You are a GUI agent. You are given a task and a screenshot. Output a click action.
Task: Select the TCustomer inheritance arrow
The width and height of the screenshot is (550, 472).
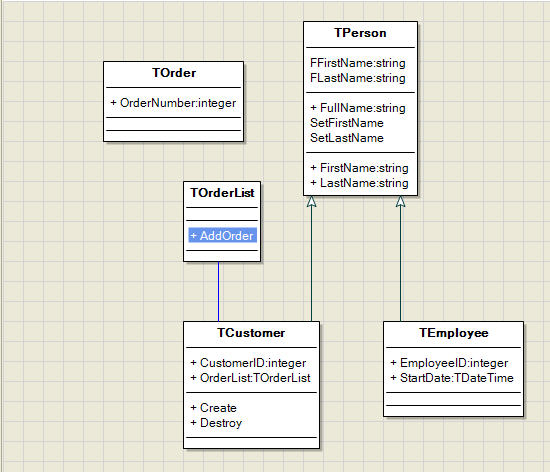[311, 258]
